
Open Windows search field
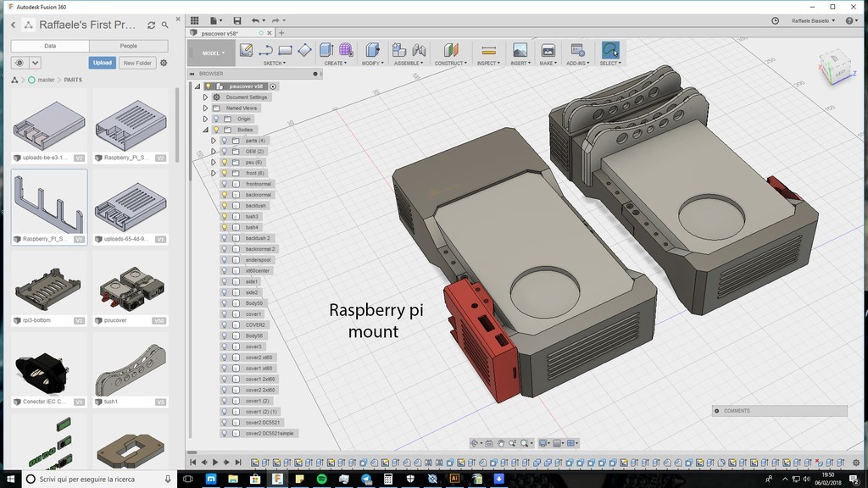[x=100, y=480]
